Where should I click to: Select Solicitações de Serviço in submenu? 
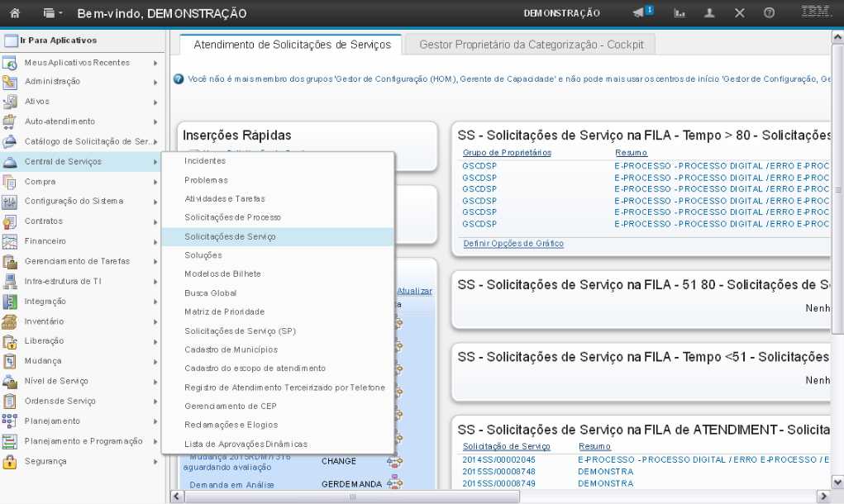pyautogui.click(x=230, y=236)
